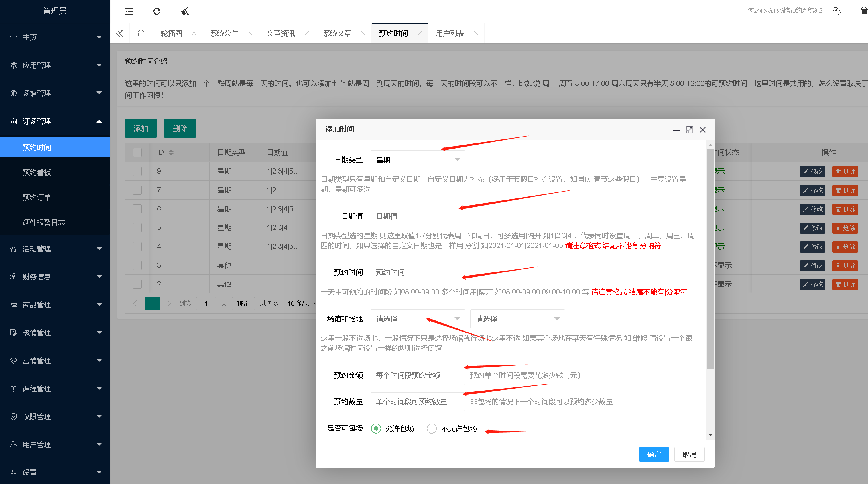Image resolution: width=868 pixels, height=484 pixels.
Task: Click 修改 edit button for row 3
Action: tap(812, 266)
